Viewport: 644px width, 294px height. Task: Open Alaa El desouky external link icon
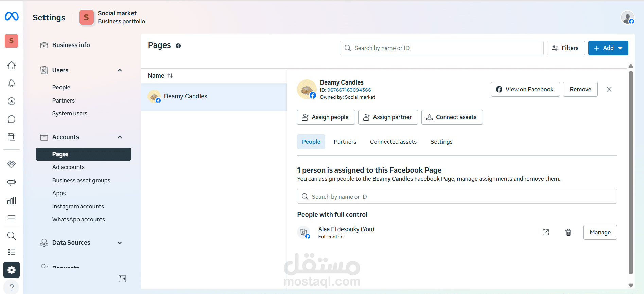[546, 232]
